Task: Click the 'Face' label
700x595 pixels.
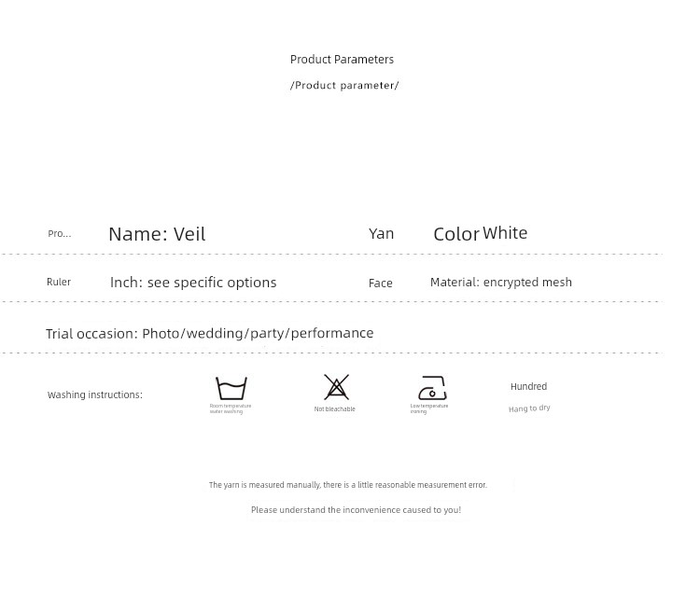Action: [x=380, y=284]
